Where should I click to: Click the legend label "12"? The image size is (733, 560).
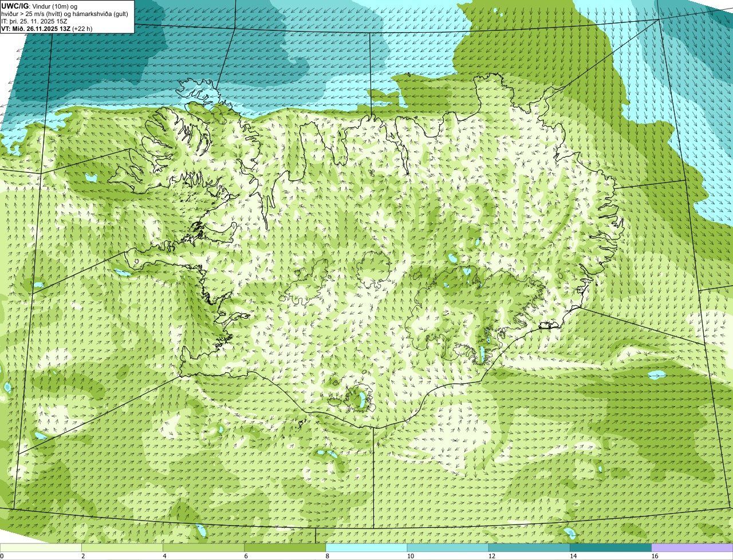coord(492,556)
